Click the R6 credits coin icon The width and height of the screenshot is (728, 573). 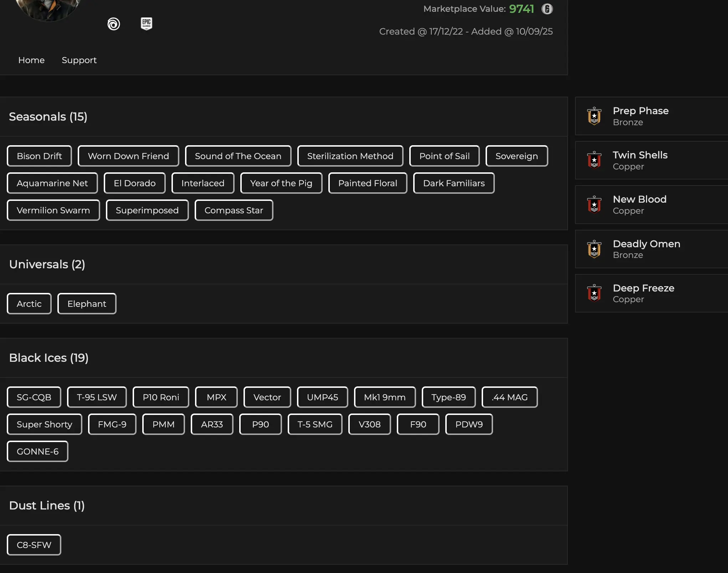point(547,9)
